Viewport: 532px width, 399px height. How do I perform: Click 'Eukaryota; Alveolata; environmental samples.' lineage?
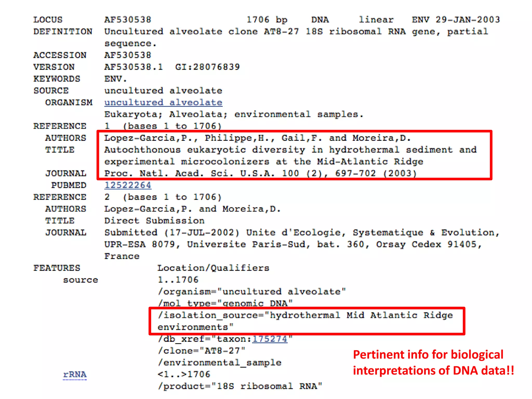tap(234, 114)
